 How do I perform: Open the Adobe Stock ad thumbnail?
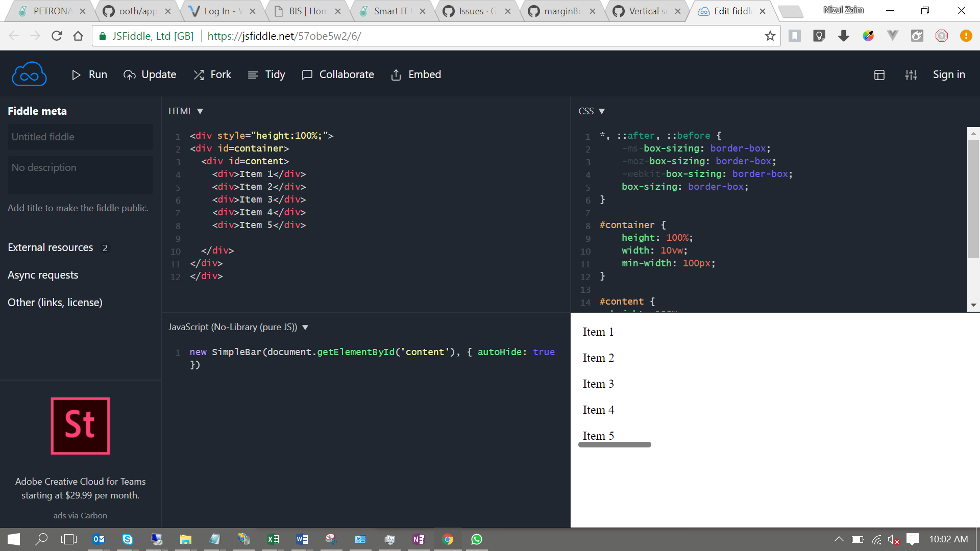pos(80,426)
